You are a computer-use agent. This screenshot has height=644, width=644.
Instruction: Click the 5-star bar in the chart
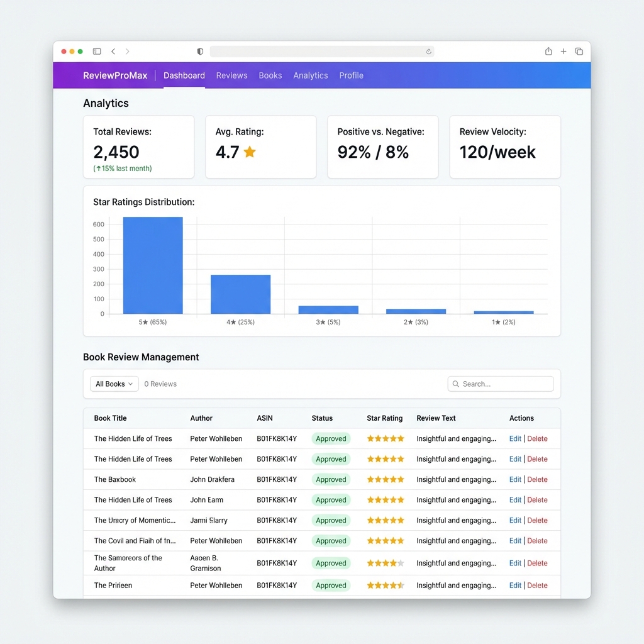[153, 265]
